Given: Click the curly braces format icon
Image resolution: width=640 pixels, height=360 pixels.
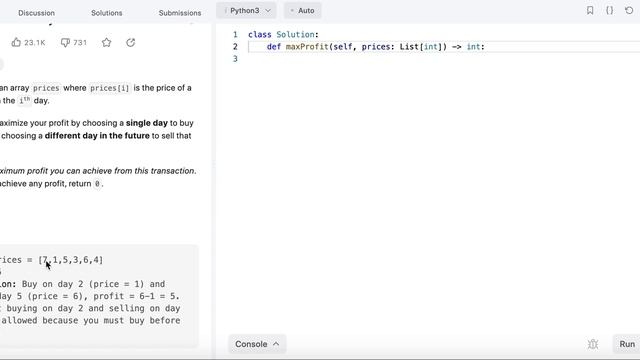Looking at the screenshot, I should tap(609, 10).
